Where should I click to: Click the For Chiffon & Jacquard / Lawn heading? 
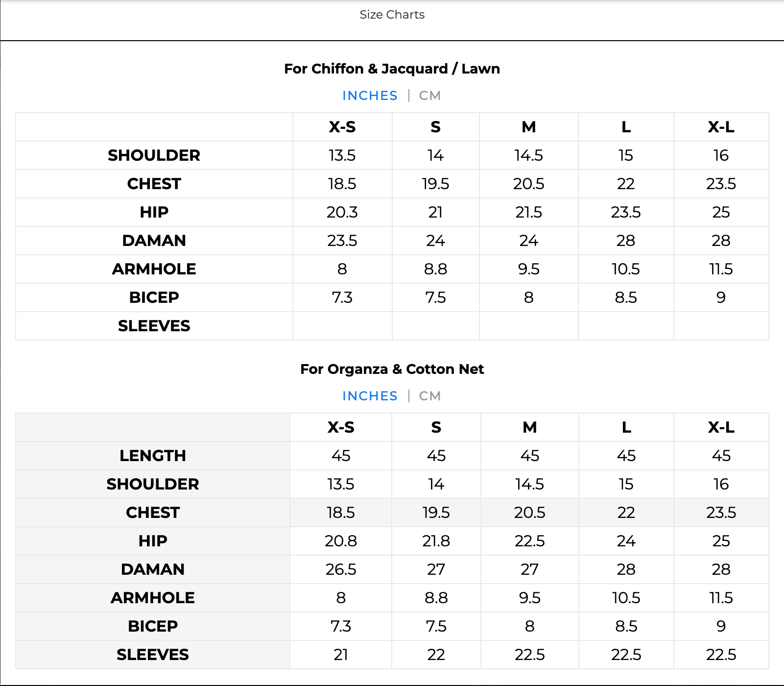pyautogui.click(x=392, y=69)
